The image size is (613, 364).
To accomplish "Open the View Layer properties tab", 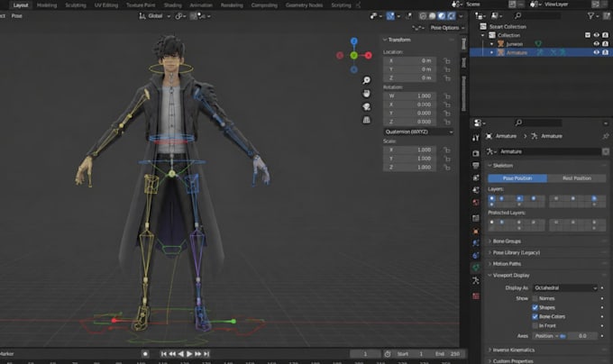I will [x=476, y=177].
